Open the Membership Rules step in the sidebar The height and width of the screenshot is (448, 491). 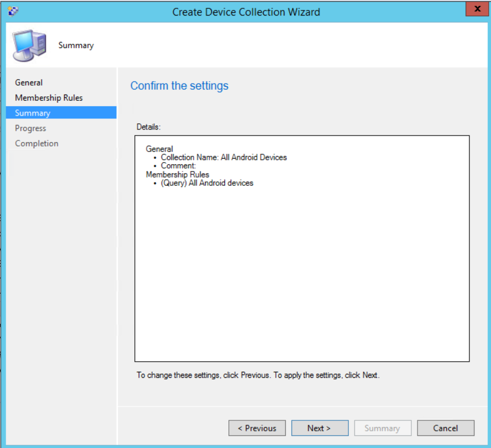[49, 98]
